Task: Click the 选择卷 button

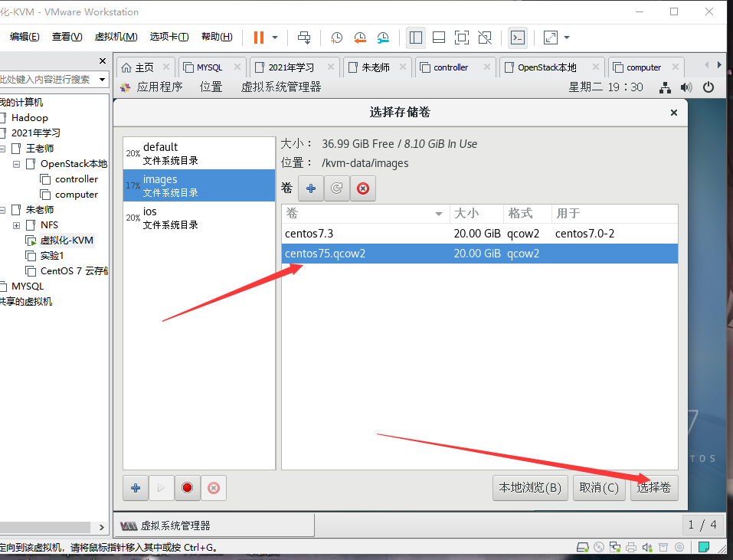Action: (654, 488)
